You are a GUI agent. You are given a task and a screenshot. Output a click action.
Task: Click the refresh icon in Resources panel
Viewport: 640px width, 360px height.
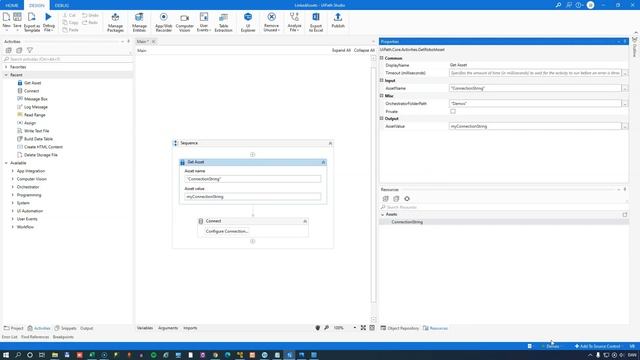[x=407, y=199]
